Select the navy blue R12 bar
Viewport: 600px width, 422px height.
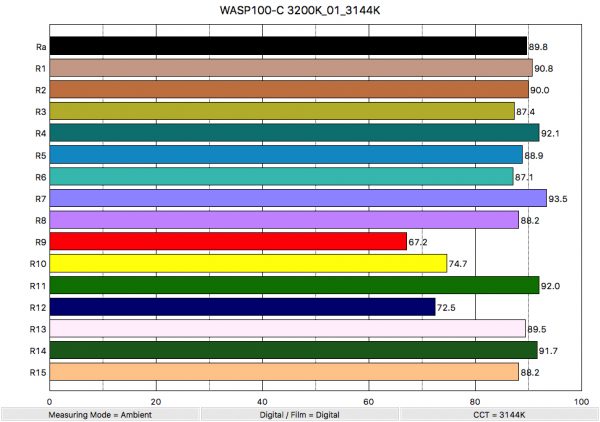tap(242, 307)
